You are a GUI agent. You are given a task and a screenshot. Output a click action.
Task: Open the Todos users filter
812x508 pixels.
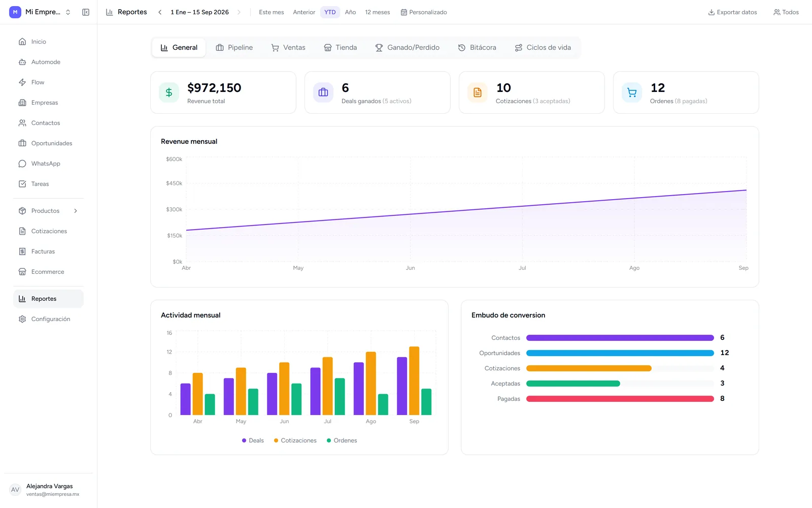point(786,12)
